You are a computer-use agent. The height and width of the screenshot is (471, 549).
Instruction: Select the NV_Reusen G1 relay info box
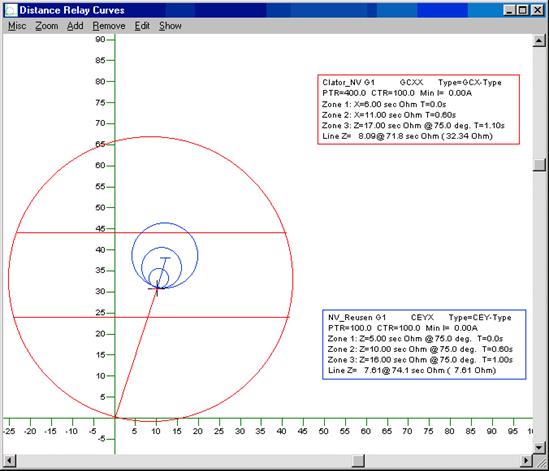pyautogui.click(x=424, y=344)
